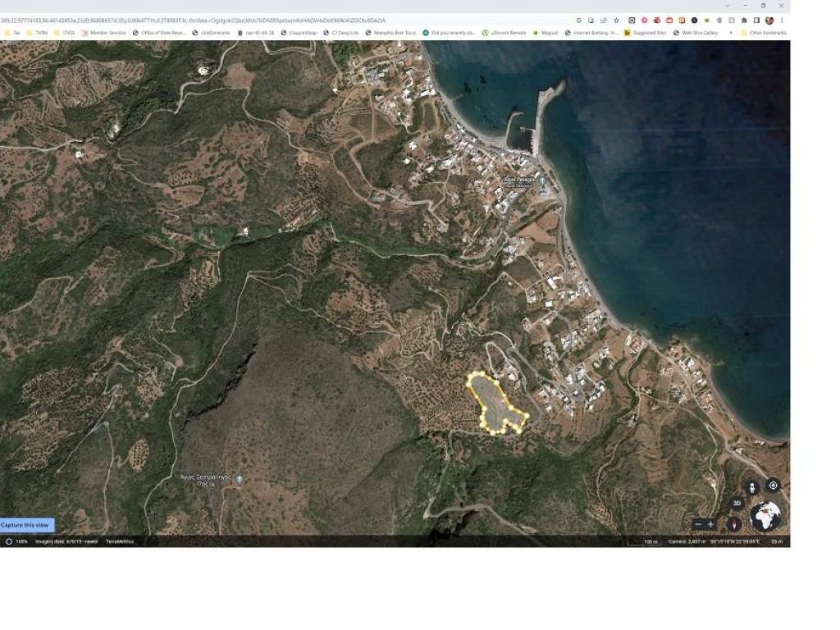Zoom out with the minus button
The image size is (840, 630).
click(x=698, y=524)
